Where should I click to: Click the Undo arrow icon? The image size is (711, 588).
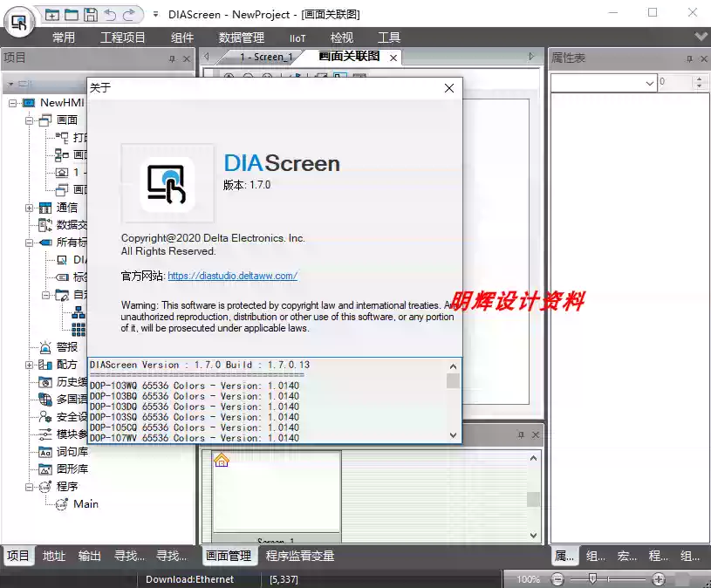(110, 15)
